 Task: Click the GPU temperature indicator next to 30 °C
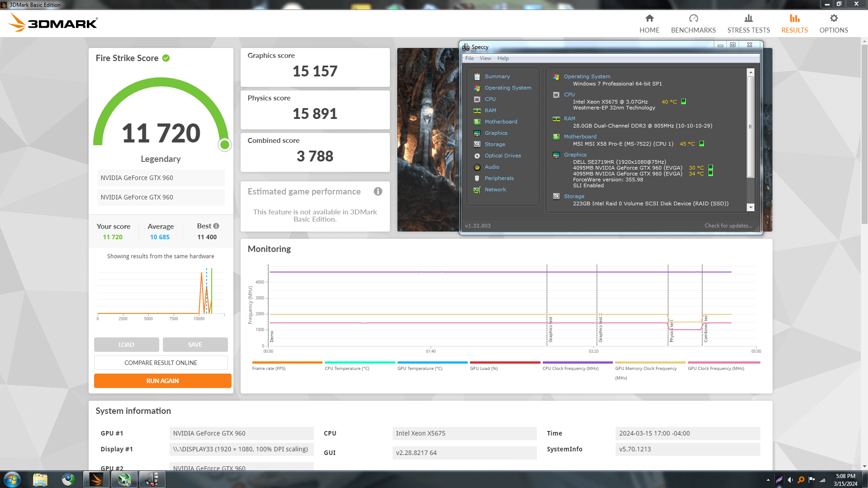[711, 167]
